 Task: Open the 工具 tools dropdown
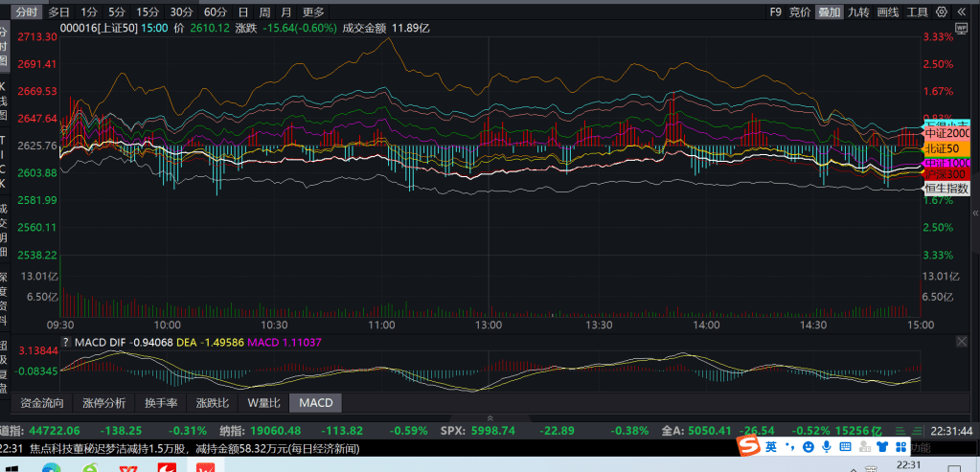[x=918, y=12]
